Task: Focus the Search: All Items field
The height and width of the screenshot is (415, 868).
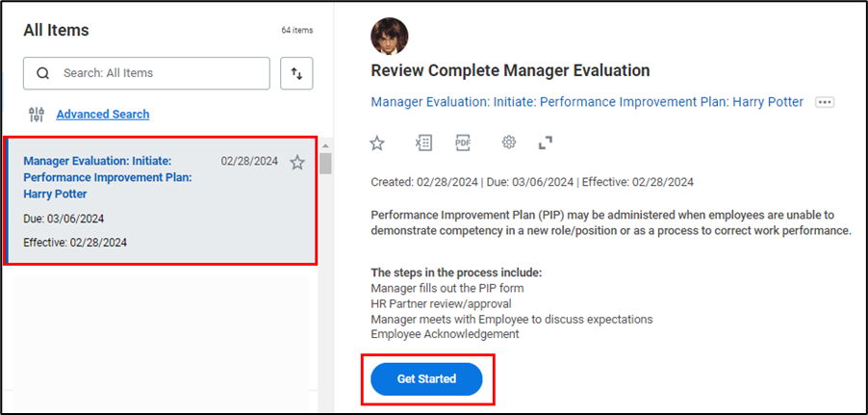Action: point(159,73)
